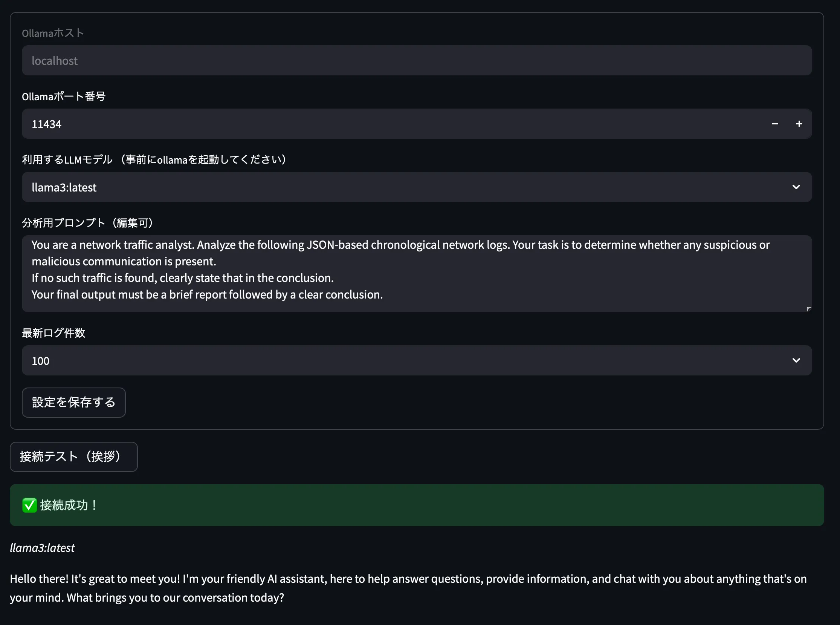Click the AI greeting response paragraph

click(x=408, y=588)
